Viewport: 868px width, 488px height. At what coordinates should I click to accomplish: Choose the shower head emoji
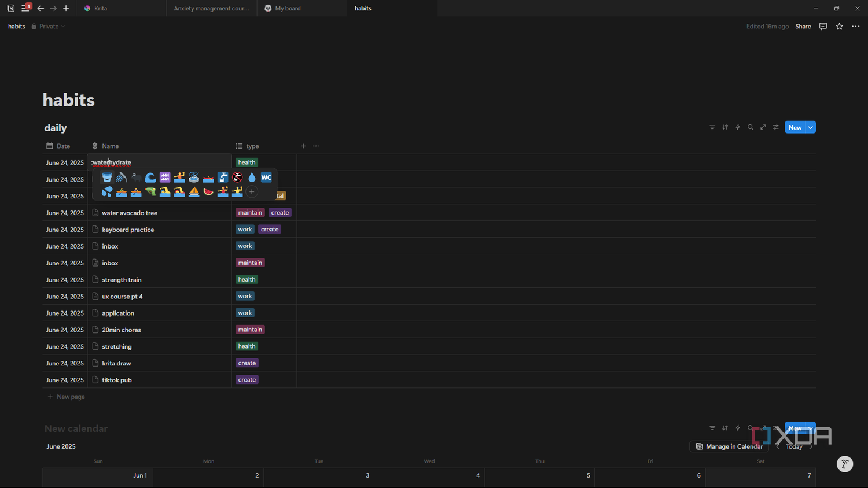[122, 178]
